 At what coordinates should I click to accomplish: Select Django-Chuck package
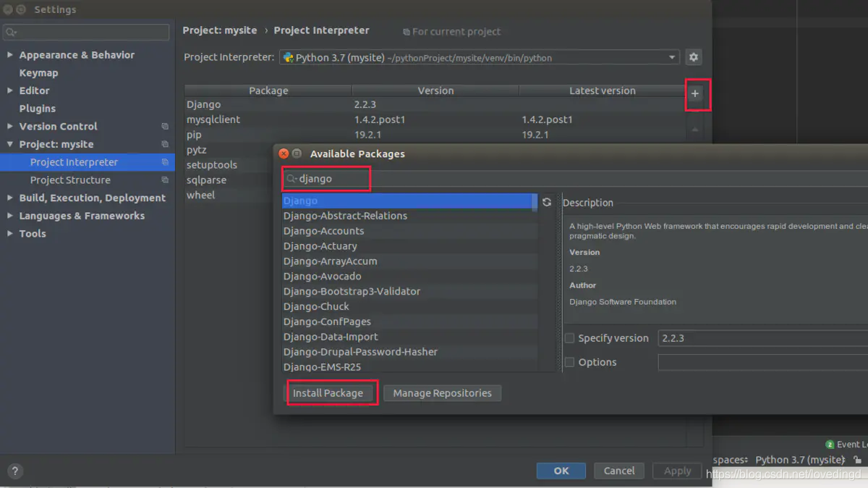[407, 307]
